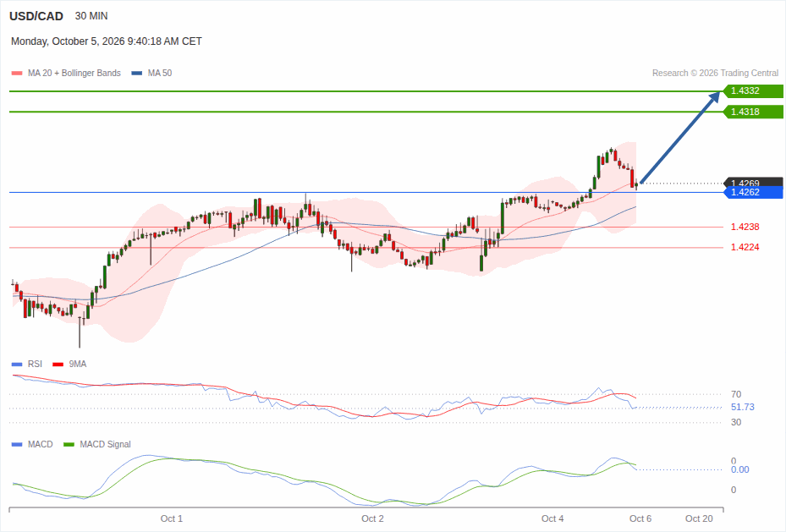Viewport: 786px width, 532px height.
Task: Click the RSI legend label
Action: (x=35, y=365)
